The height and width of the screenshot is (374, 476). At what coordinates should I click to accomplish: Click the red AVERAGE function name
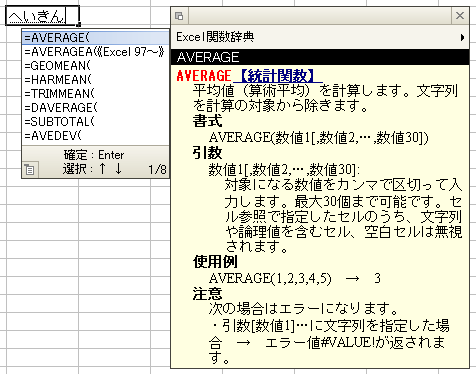pos(204,76)
